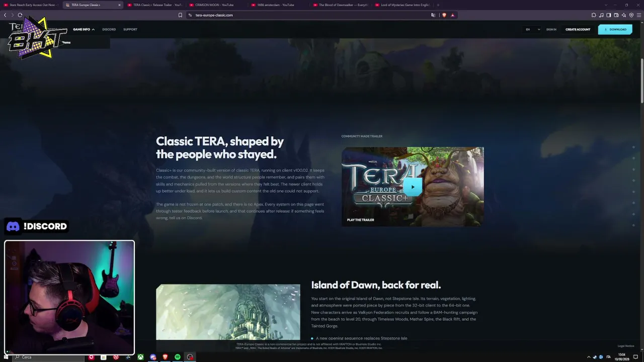Open a new browser tab
The width and height of the screenshot is (644, 362).
click(x=438, y=5)
